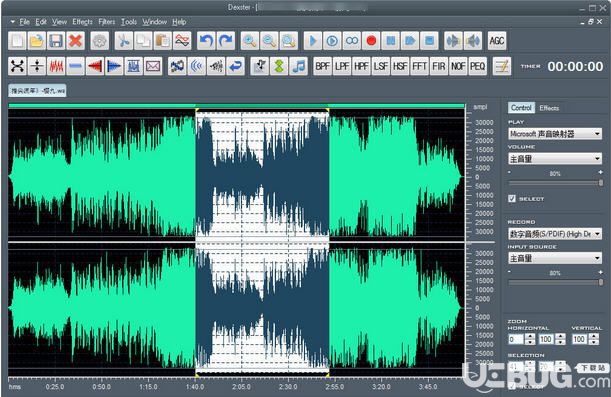
Task: Zoom in on the waveform
Action: tap(250, 41)
